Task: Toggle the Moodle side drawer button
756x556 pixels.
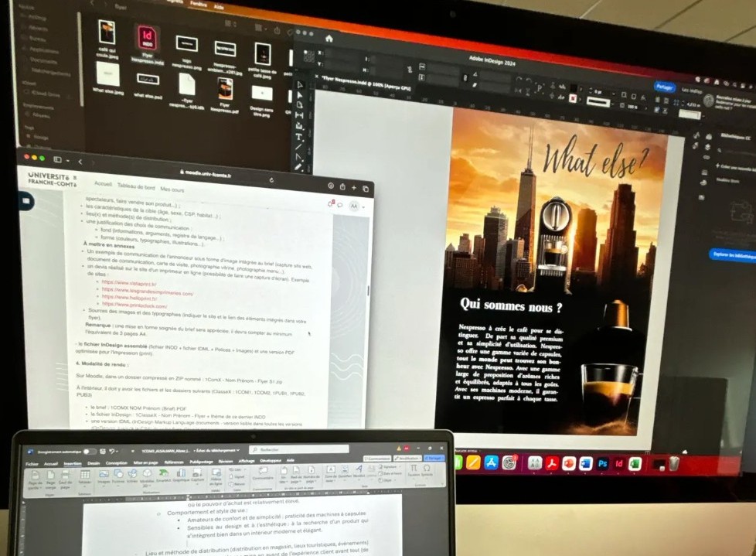Action: tap(26, 200)
